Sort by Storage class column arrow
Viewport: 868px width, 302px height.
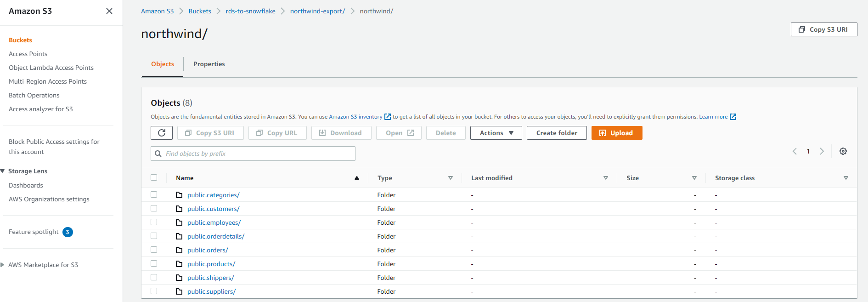[846, 178]
